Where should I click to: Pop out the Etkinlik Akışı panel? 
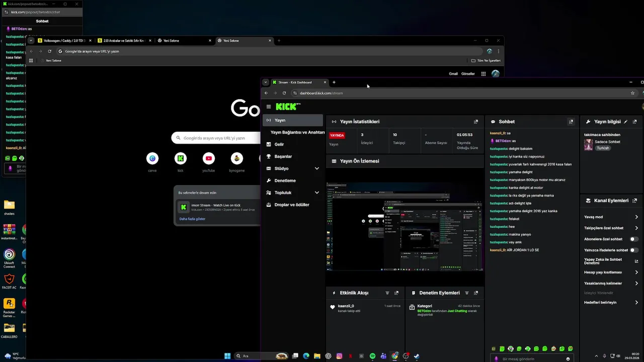[x=396, y=293]
